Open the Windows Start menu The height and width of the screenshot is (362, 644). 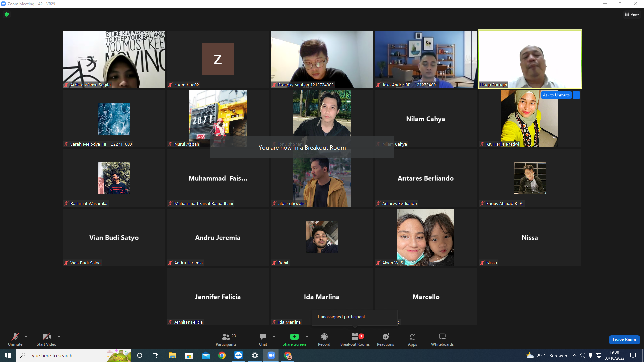click(x=8, y=355)
